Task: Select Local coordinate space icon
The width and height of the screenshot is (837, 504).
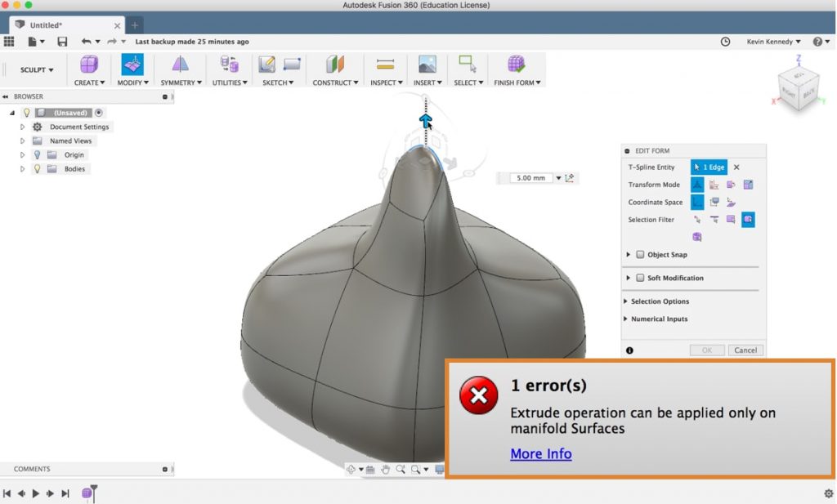Action: pos(731,202)
